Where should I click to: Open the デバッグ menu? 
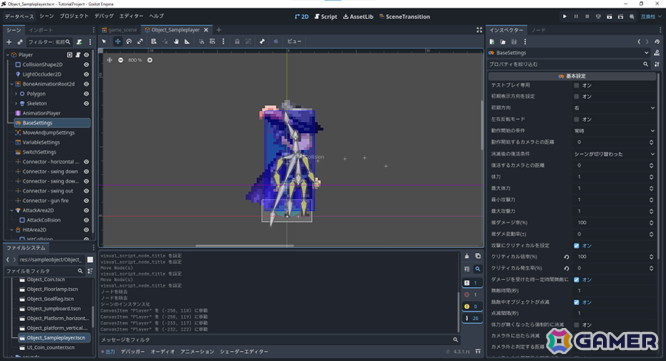[104, 16]
